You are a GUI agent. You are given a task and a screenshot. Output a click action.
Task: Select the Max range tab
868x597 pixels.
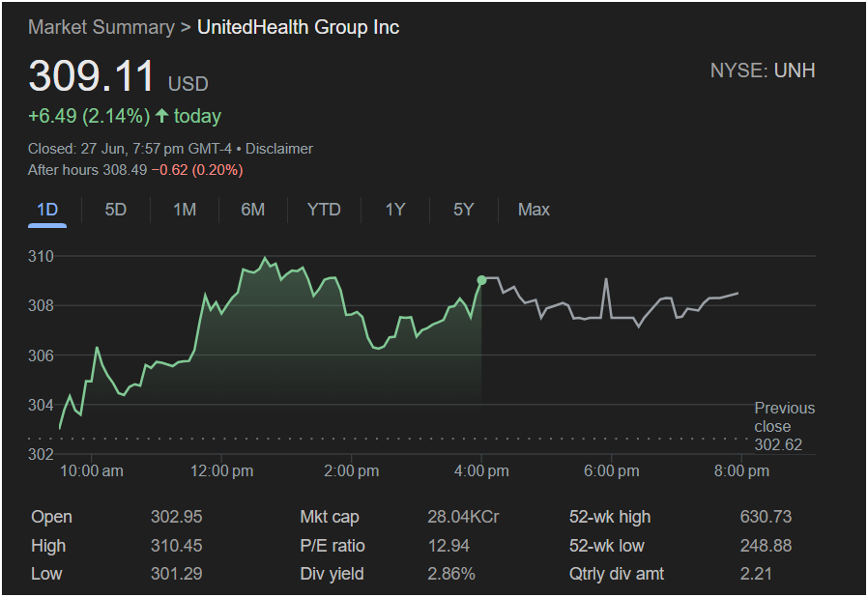pos(534,210)
